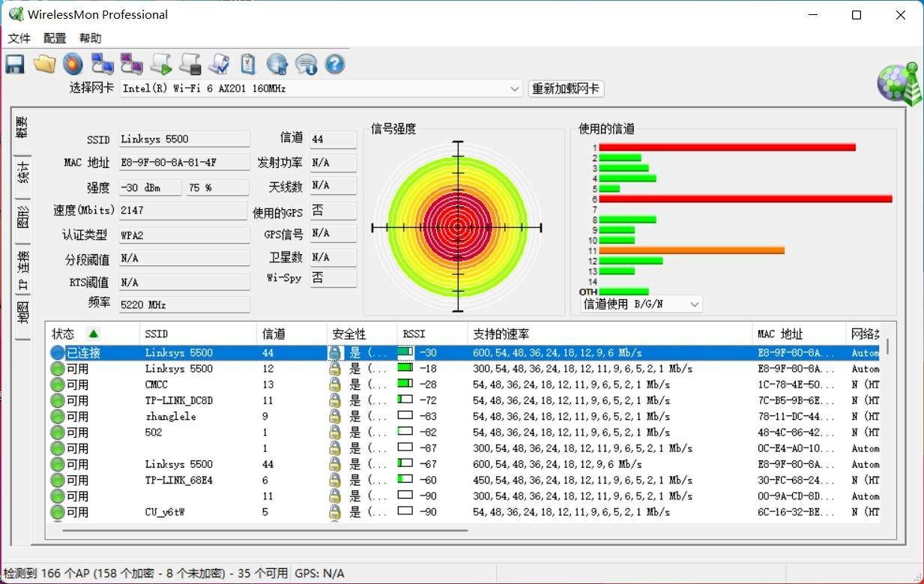Click the clipboard toolbar icon

click(x=248, y=64)
